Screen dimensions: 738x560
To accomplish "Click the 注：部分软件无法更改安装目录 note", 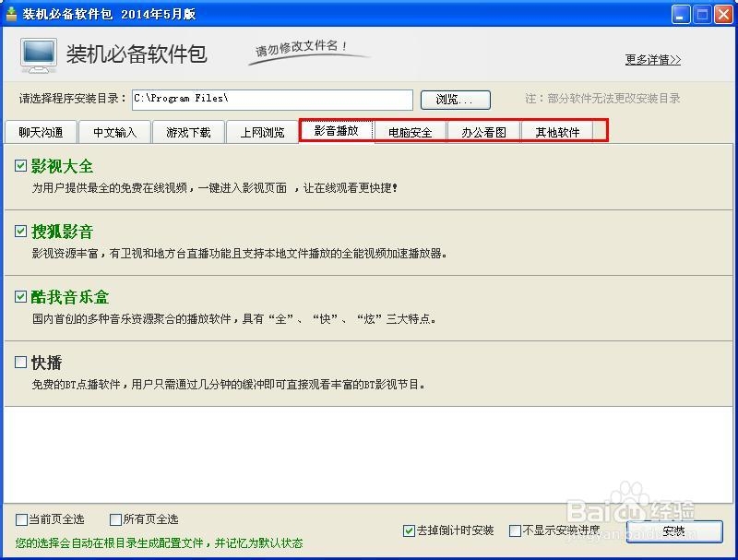I will click(x=602, y=99).
